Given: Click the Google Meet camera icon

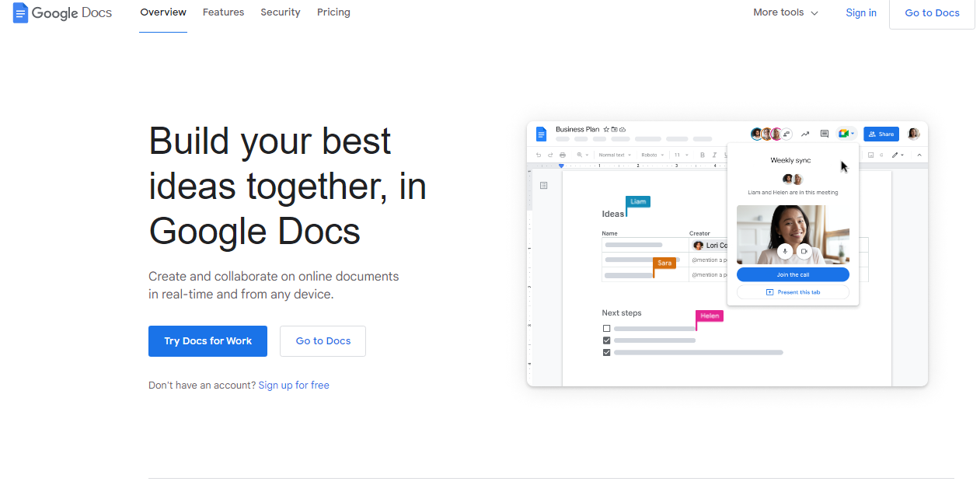Looking at the screenshot, I should click(843, 134).
